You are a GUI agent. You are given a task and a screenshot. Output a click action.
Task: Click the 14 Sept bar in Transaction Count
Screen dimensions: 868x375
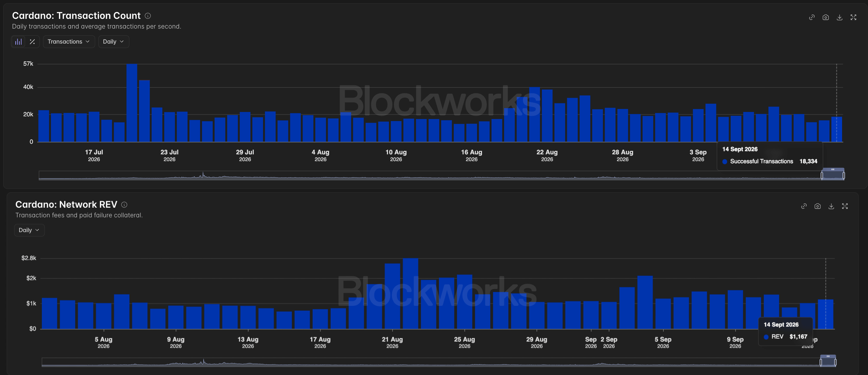tap(837, 129)
